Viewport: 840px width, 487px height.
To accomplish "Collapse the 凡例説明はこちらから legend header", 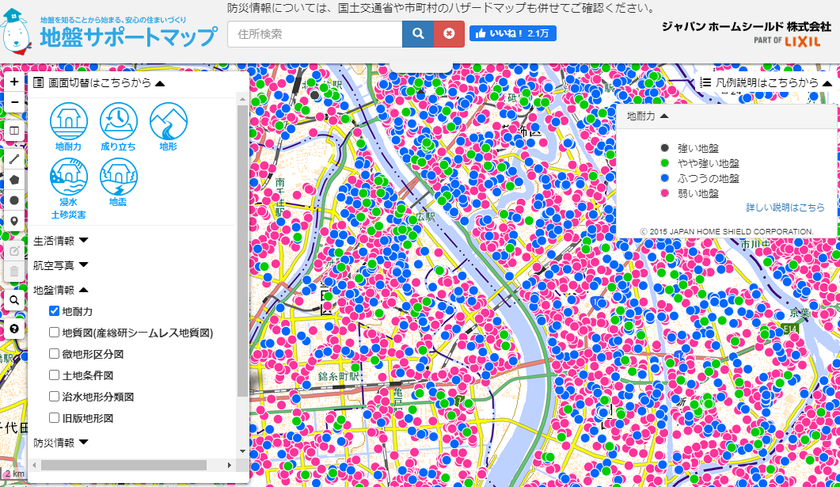I will click(x=765, y=83).
